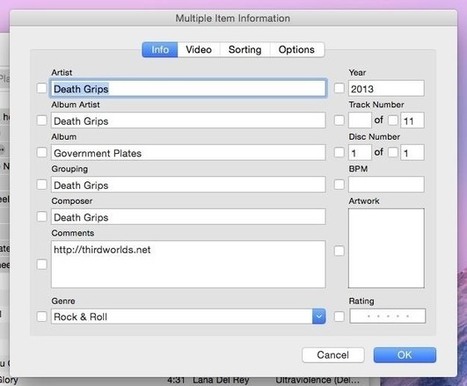467x386 pixels.
Task: Open the Sorting tab
Action: click(245, 50)
